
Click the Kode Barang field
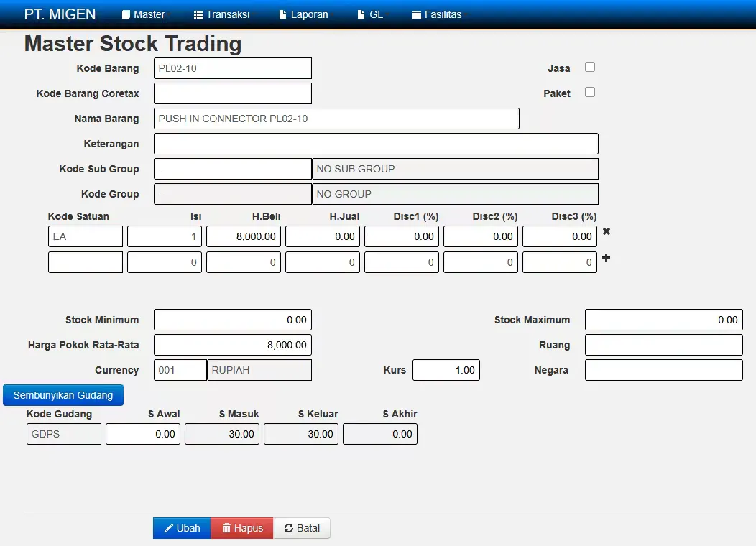[x=233, y=68]
